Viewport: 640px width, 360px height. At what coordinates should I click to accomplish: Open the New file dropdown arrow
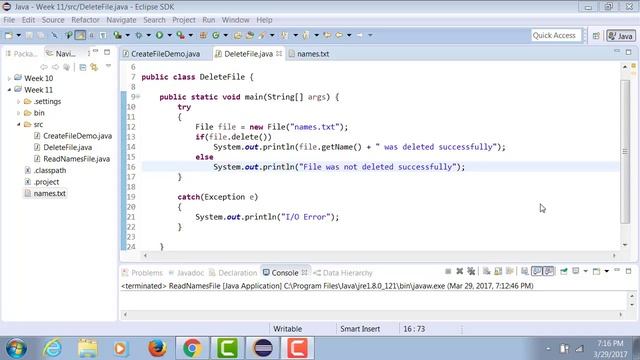click(18, 36)
